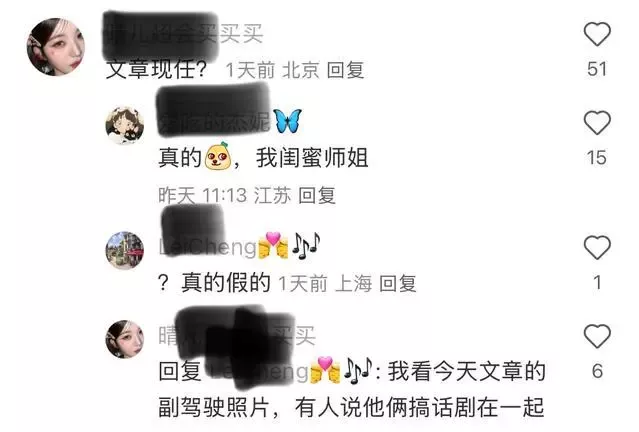Open the street-photo avatar of Shanghai replier
This screenshot has height=432, width=639.
coord(125,250)
